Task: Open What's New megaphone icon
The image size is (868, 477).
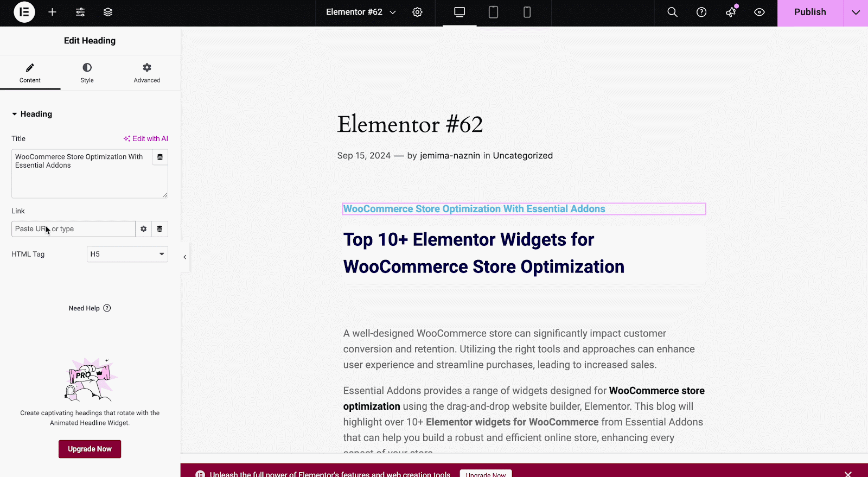Action: (731, 12)
